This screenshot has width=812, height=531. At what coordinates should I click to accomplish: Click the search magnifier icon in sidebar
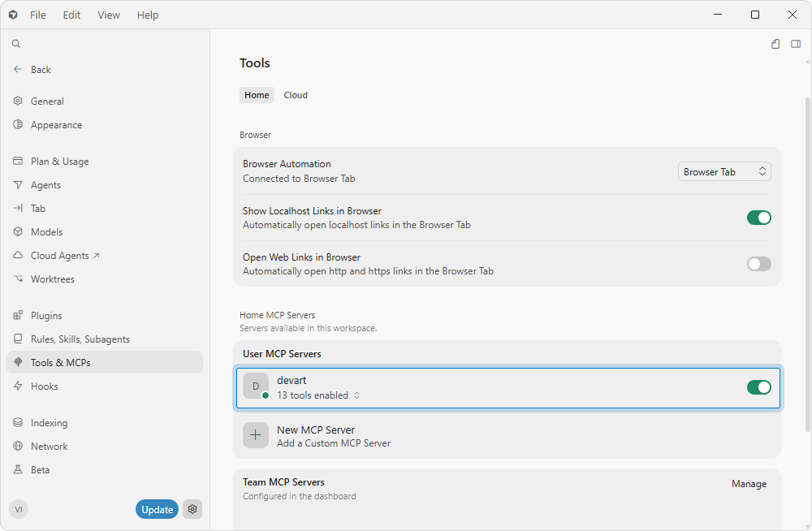tap(16, 44)
